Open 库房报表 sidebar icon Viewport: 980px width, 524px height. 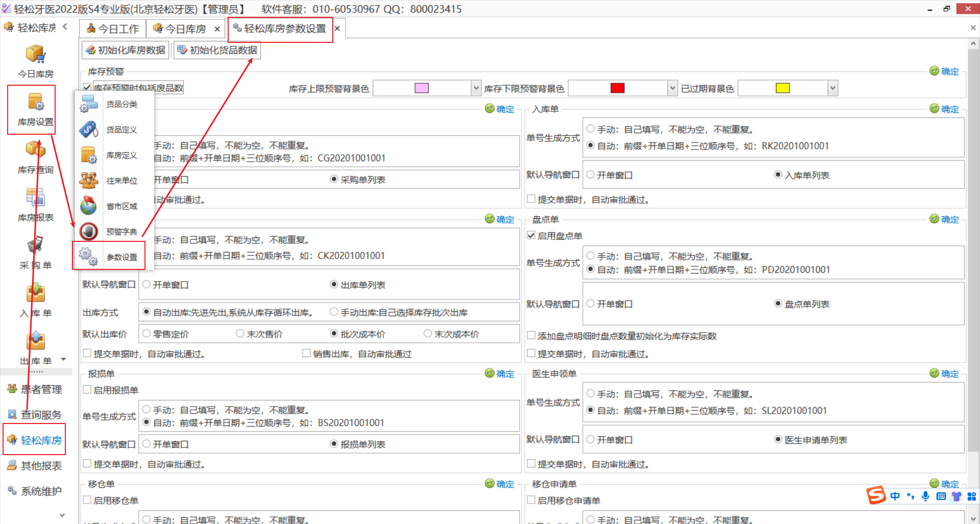[36, 205]
